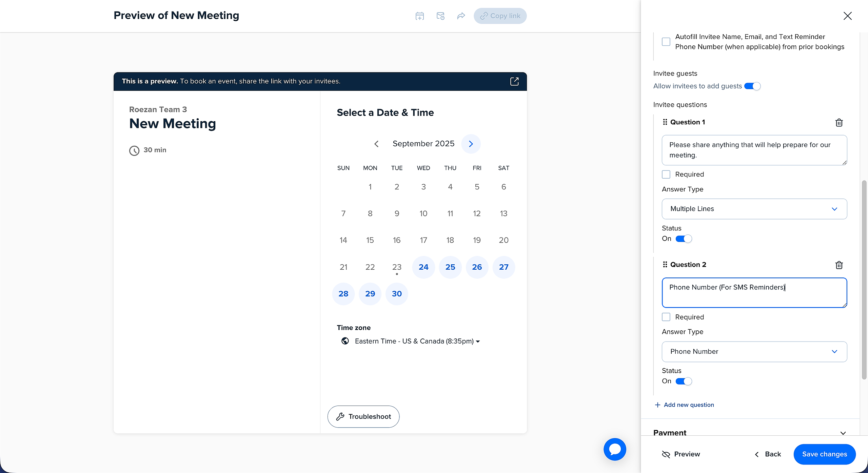Screen dimensions: 868x473
Task: Click the email invite icon in header
Action: pyautogui.click(x=440, y=16)
